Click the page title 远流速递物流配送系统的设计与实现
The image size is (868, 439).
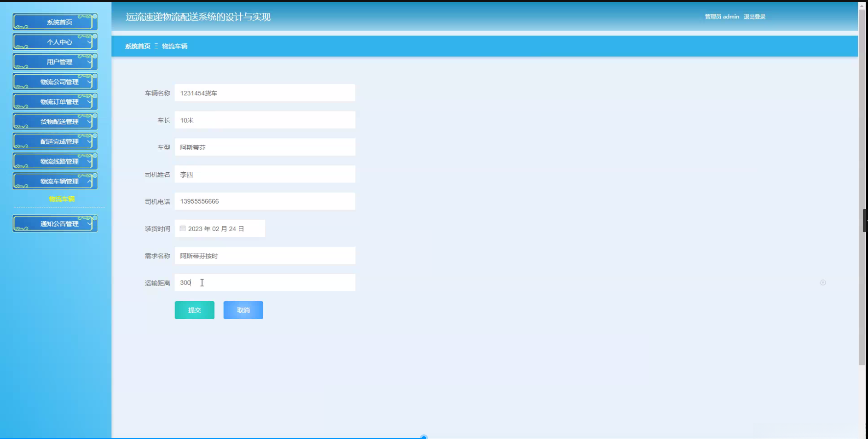point(198,17)
